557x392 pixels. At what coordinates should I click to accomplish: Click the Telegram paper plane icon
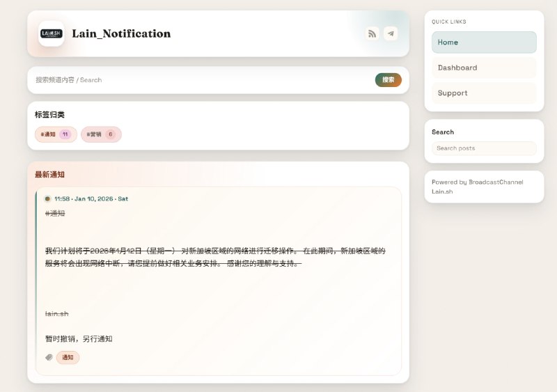[x=391, y=33]
